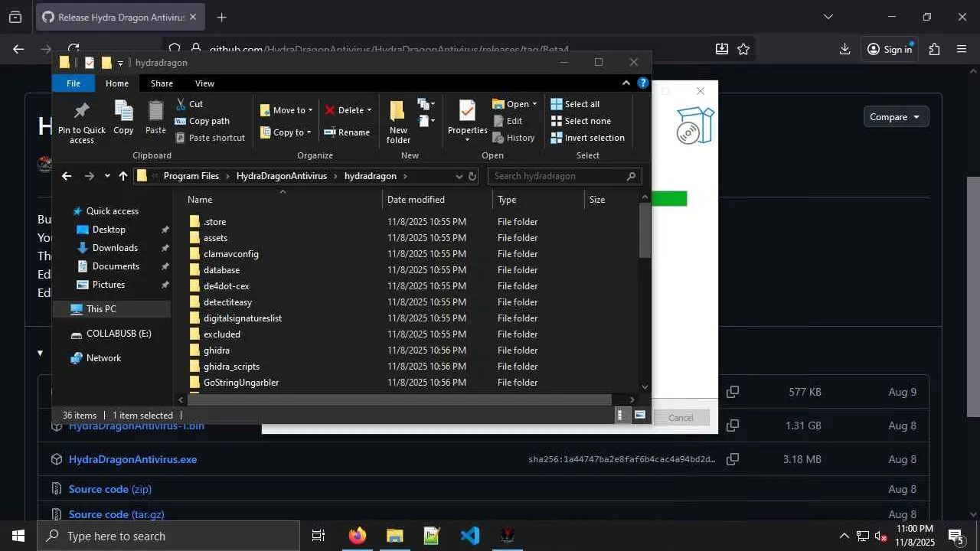Open the Windows Start menu
980x551 pixels.
[18, 536]
